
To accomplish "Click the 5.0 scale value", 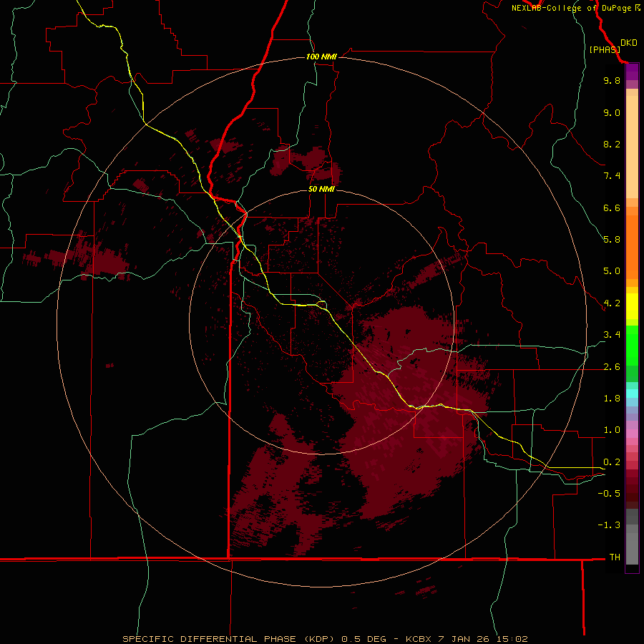I will [612, 271].
